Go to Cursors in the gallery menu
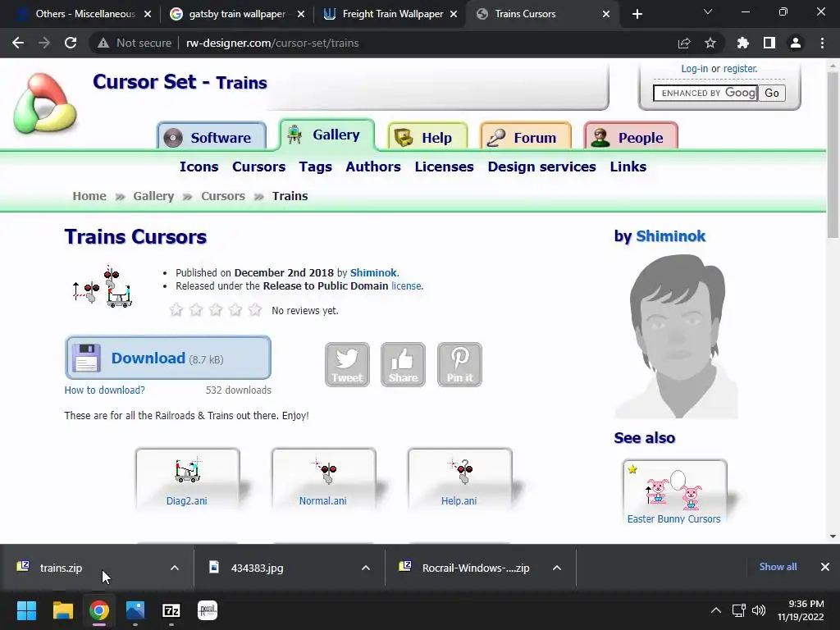The height and width of the screenshot is (630, 840). (x=258, y=167)
